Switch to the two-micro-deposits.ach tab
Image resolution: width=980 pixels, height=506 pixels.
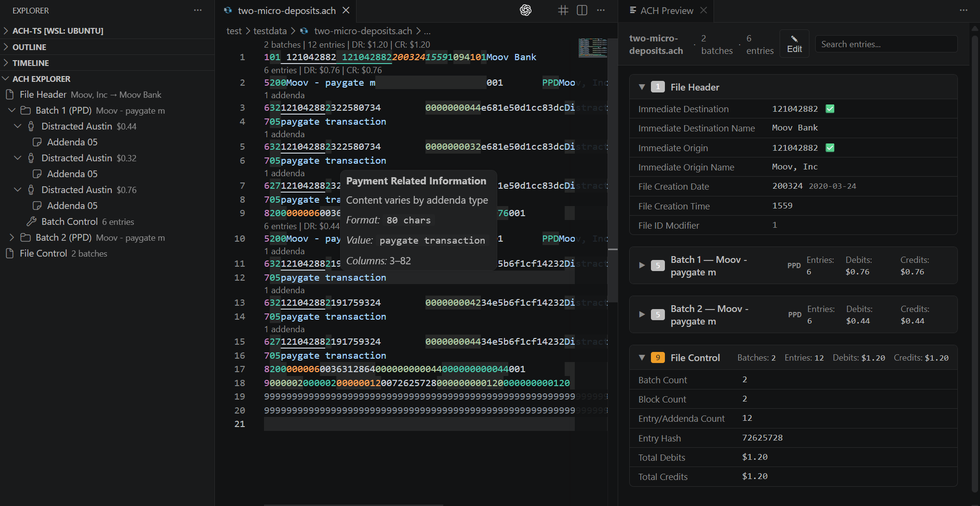[287, 11]
